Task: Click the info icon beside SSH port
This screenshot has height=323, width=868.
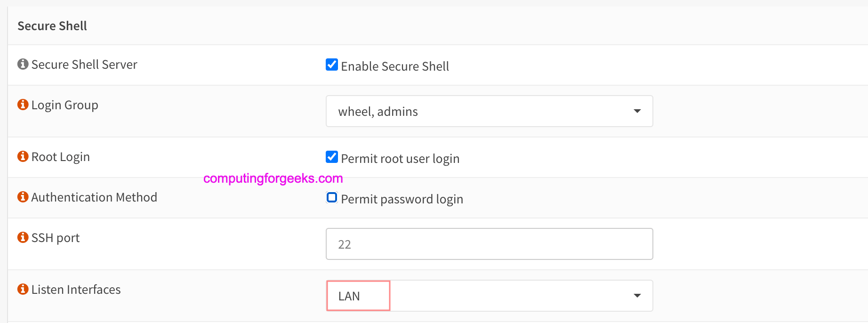Action: 22,237
